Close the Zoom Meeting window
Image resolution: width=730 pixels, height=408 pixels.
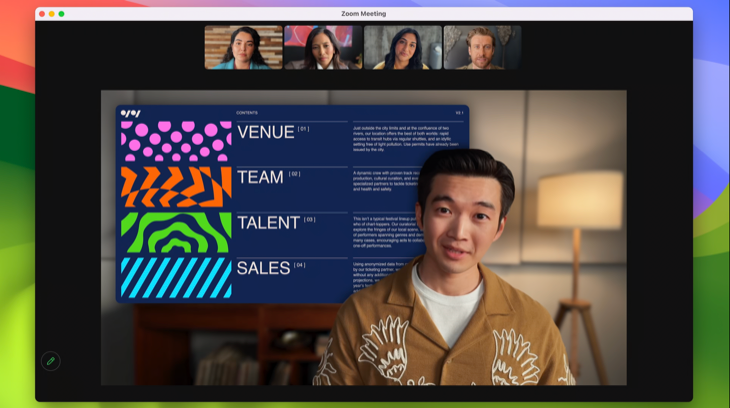point(42,14)
